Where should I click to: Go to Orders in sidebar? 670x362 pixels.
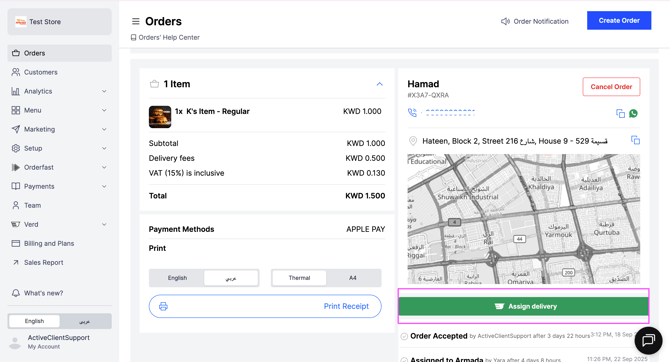(59, 53)
